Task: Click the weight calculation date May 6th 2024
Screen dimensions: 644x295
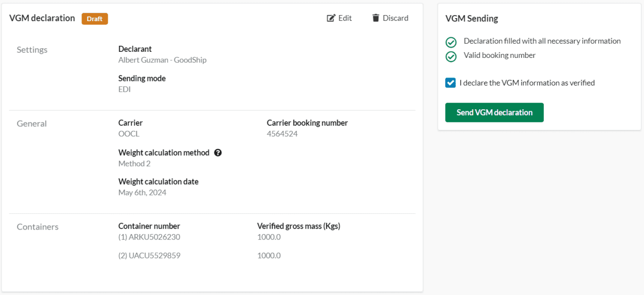Action: click(x=142, y=192)
